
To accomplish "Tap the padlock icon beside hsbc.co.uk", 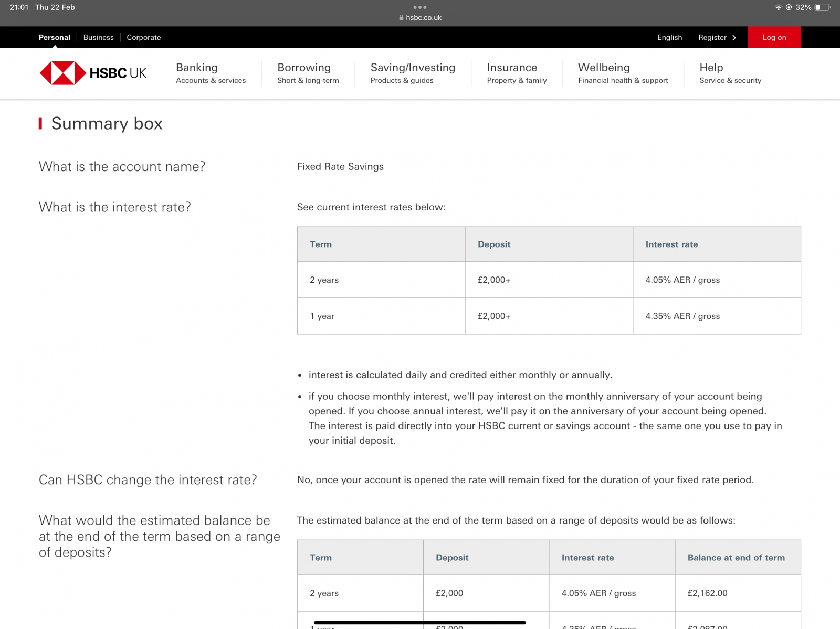I will [401, 18].
